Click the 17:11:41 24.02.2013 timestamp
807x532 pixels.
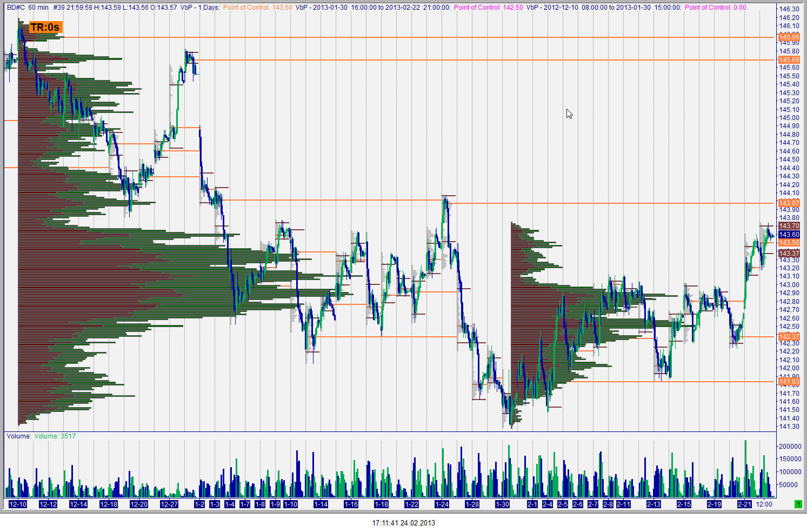[x=404, y=523]
